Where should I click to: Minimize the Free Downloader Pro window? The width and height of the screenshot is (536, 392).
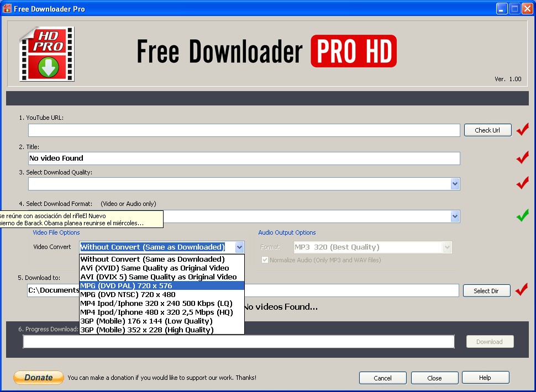tap(502, 9)
